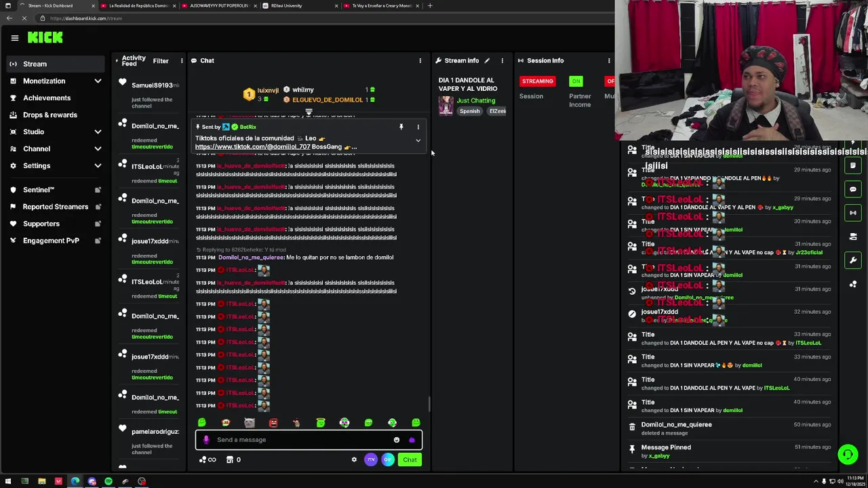The image size is (868, 488).
Task: Select the first green blob emote
Action: click(x=201, y=423)
